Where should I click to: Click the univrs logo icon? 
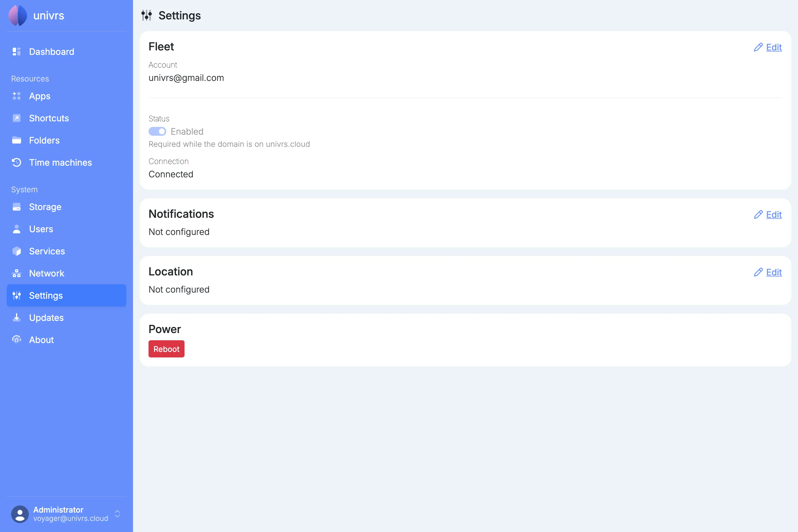coord(18,16)
